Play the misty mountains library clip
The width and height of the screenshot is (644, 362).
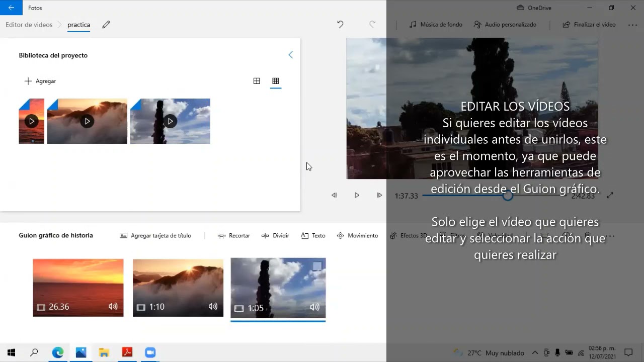[87, 121]
